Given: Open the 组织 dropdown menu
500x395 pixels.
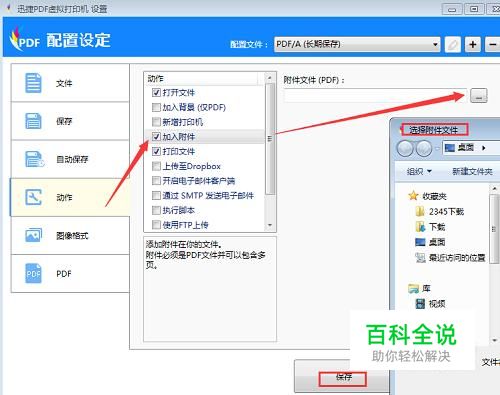Looking at the screenshot, I should pos(419,171).
